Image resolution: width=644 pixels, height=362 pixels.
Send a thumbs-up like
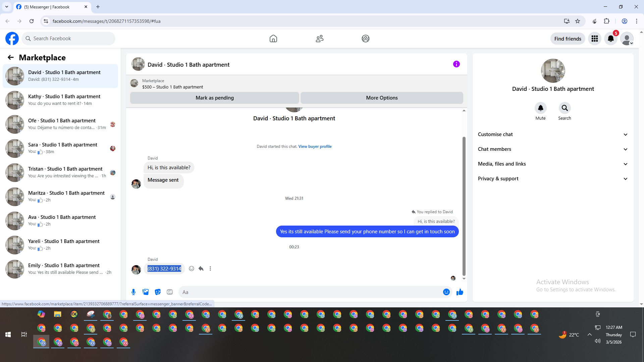click(x=460, y=292)
